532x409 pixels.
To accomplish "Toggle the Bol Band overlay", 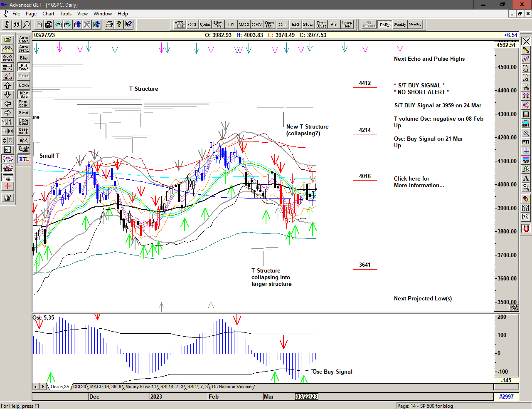I will pos(24,67).
